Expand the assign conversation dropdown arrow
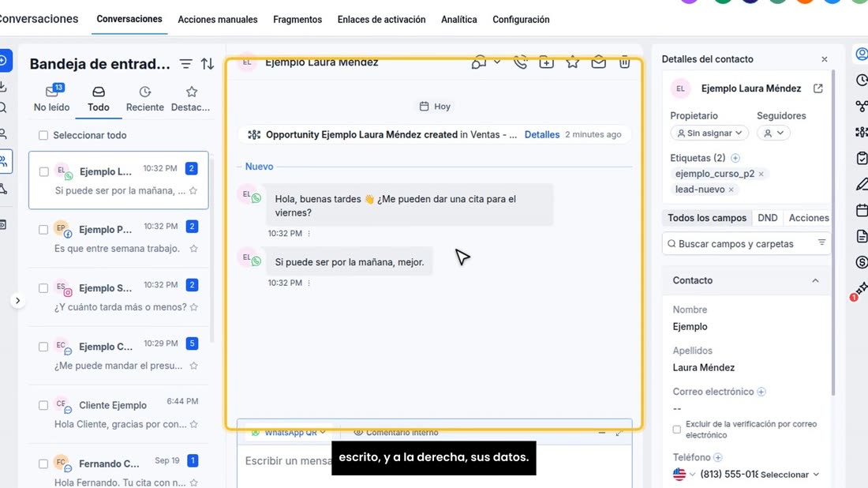Viewport: 868px width, 488px height. (x=497, y=62)
